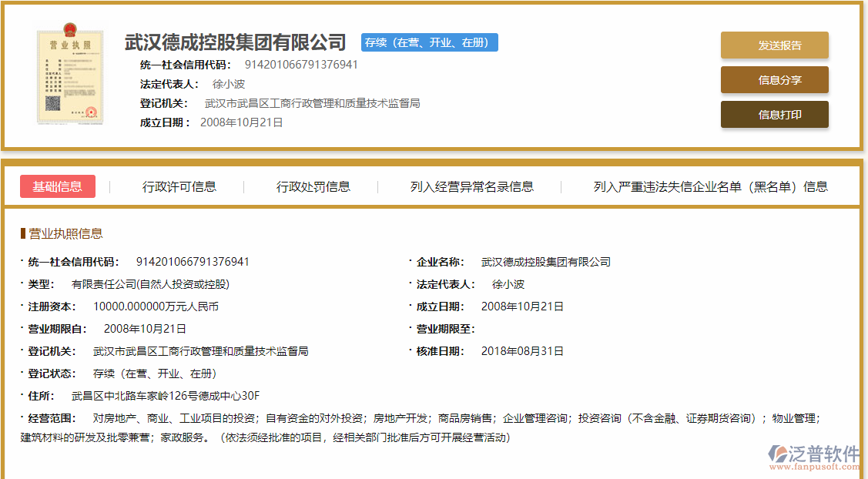
Task: Click the business license image thumbnail
Action: tap(70, 78)
